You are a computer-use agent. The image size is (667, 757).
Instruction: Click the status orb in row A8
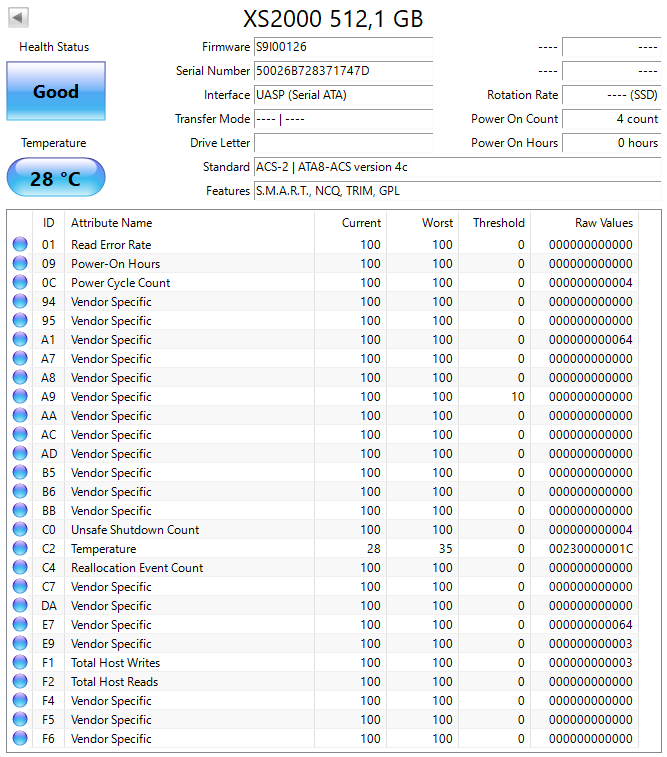click(20, 377)
